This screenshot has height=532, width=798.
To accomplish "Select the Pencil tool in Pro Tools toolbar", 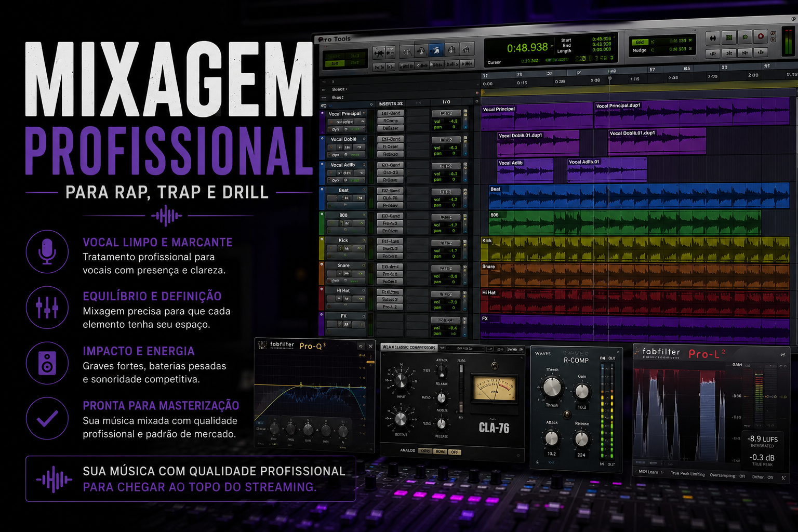I will pyautogui.click(x=467, y=49).
